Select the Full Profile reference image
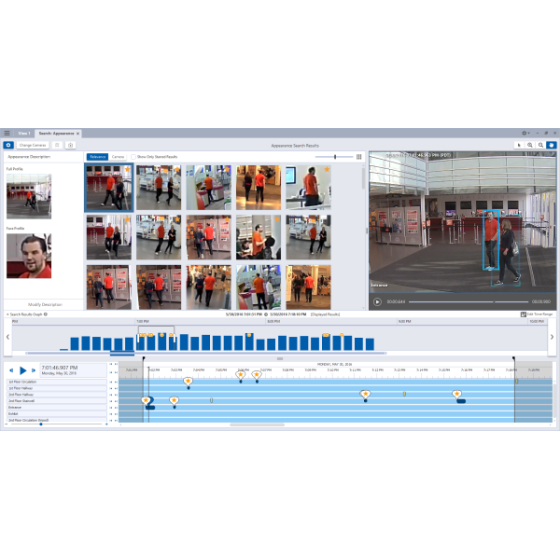 [29, 196]
